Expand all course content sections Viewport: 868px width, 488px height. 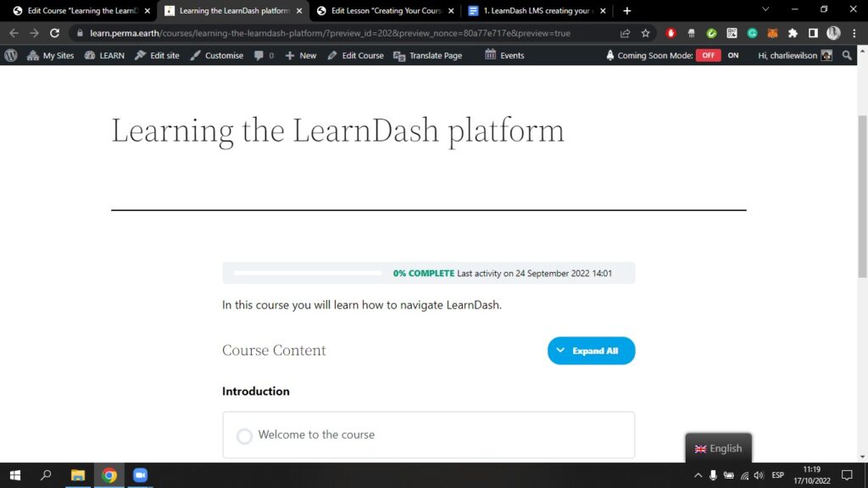(591, 351)
